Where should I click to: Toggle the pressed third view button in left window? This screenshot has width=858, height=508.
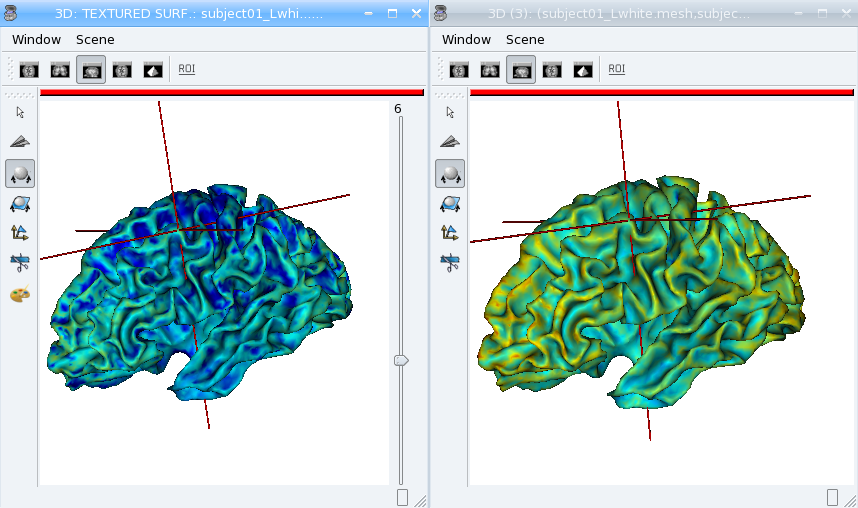[x=91, y=70]
